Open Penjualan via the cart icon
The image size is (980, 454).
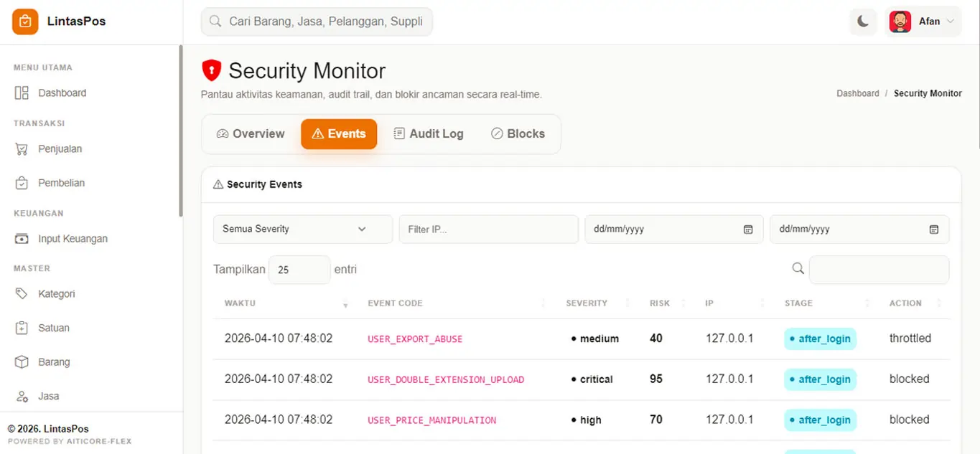coord(22,149)
